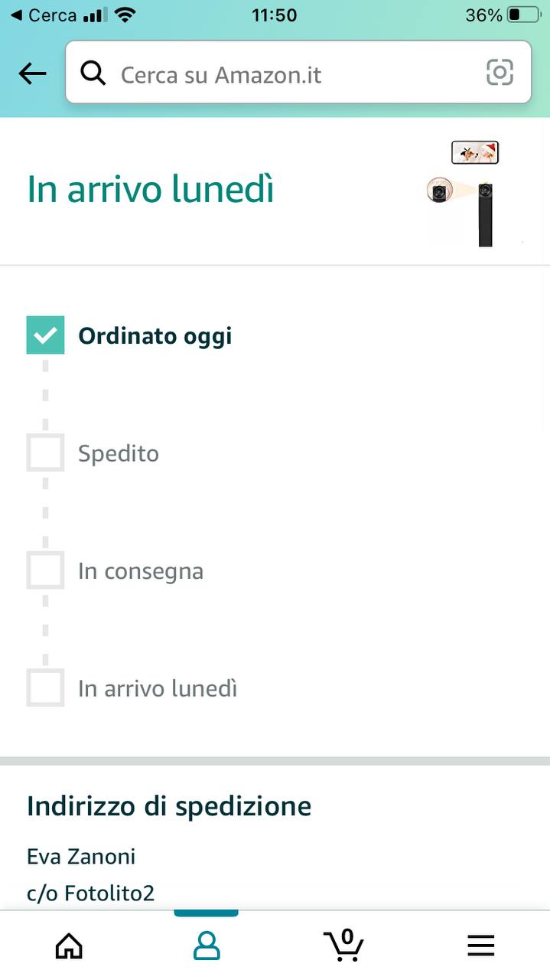Tap the 'Ordinato oggi' checked box
This screenshot has width=550, height=980.
[x=45, y=335]
